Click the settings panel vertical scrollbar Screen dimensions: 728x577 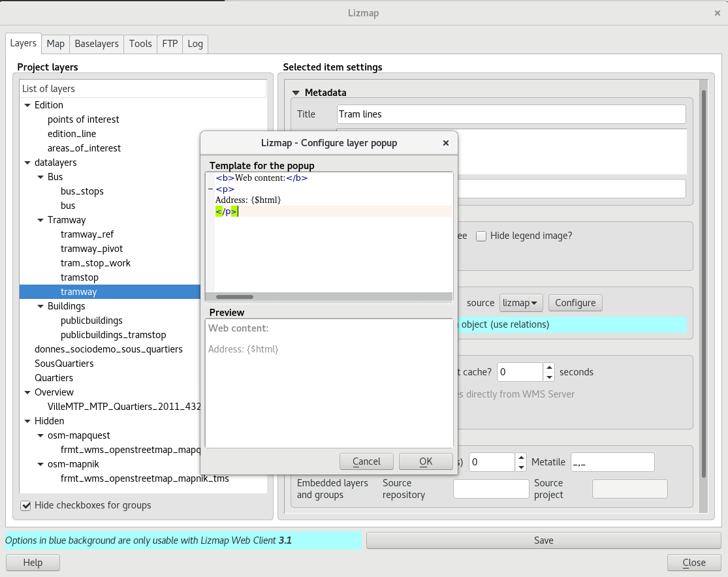pos(704,283)
